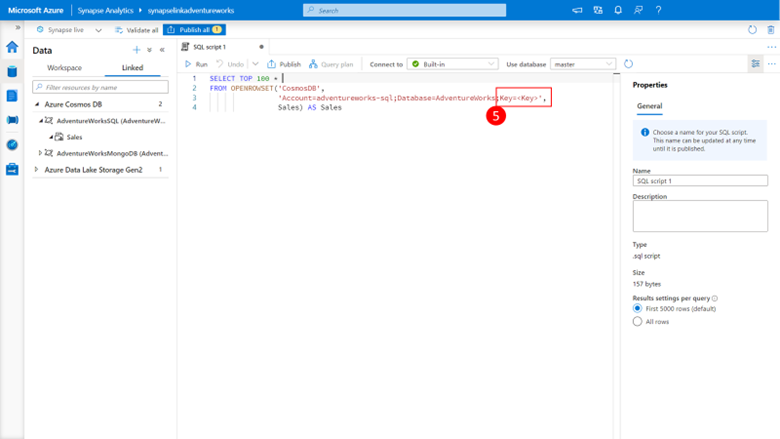
Task: Open the Undo options chevron
Action: (255, 64)
